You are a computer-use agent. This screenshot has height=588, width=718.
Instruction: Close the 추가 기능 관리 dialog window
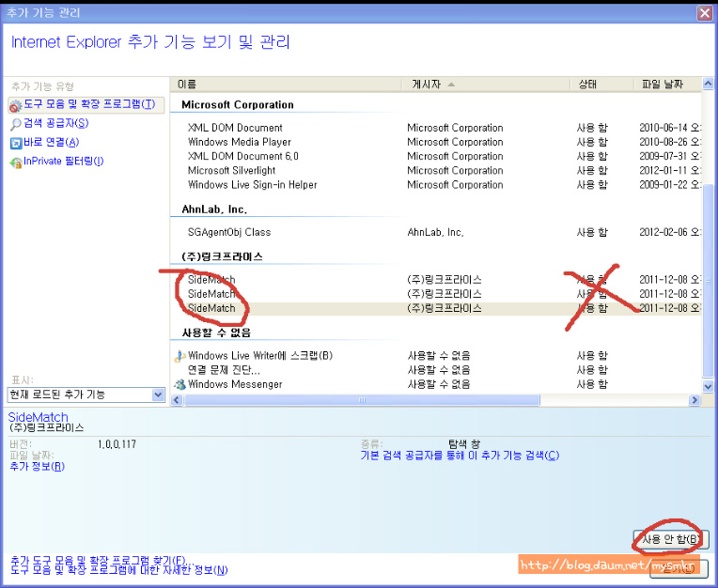tap(705, 13)
